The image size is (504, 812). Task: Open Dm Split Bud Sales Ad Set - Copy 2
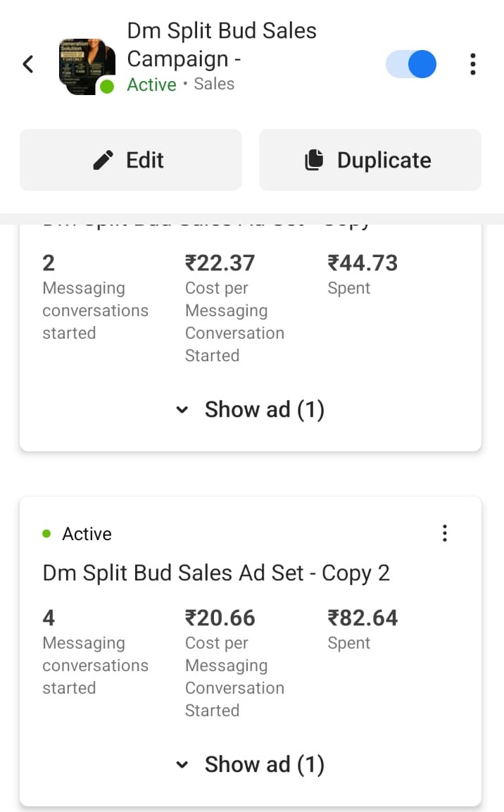[x=216, y=573]
